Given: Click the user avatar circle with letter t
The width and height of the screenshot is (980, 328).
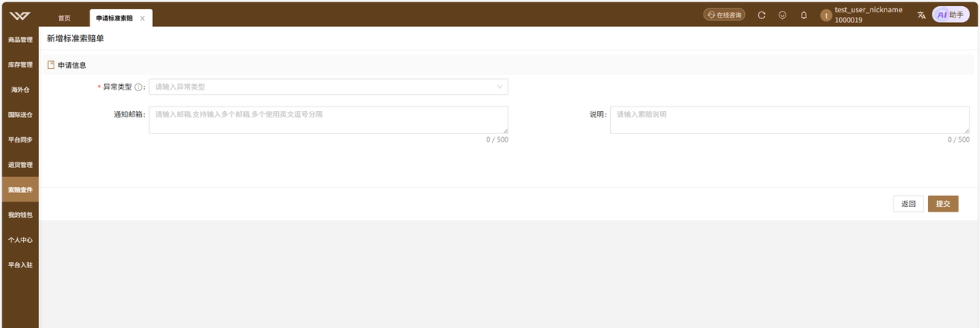Looking at the screenshot, I should pyautogui.click(x=825, y=15).
